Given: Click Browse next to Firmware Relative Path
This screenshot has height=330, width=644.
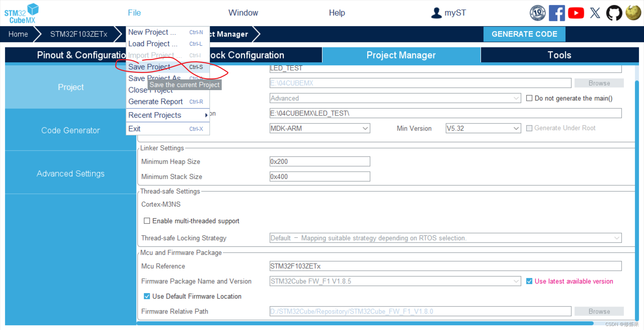Looking at the screenshot, I should coord(599,311).
